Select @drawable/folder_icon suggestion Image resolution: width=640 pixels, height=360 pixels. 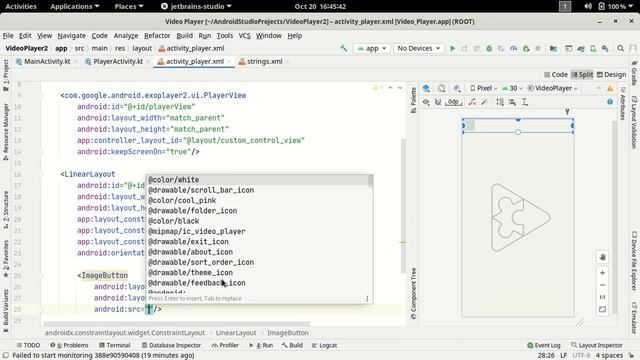click(258, 211)
